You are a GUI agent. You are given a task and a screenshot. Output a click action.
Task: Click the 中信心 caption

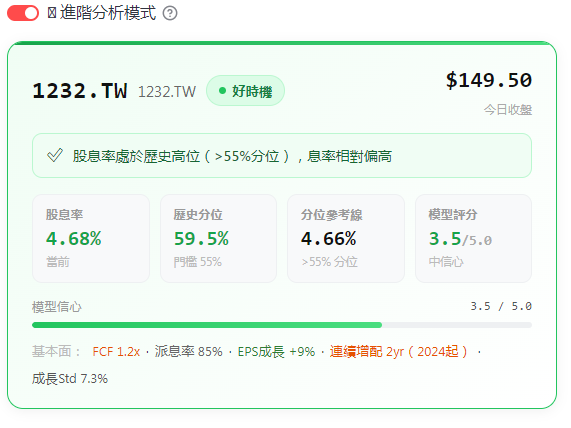(x=446, y=262)
